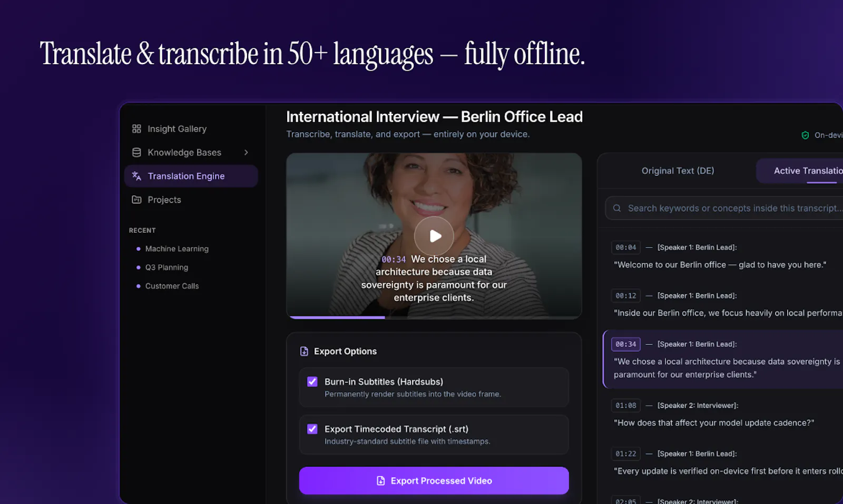This screenshot has height=504, width=843.
Task: Jump to timestamp 01:08
Action: 626,405
